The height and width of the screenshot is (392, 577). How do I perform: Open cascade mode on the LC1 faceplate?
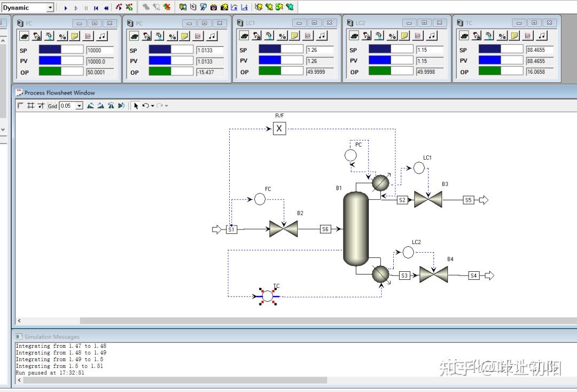[x=268, y=36]
